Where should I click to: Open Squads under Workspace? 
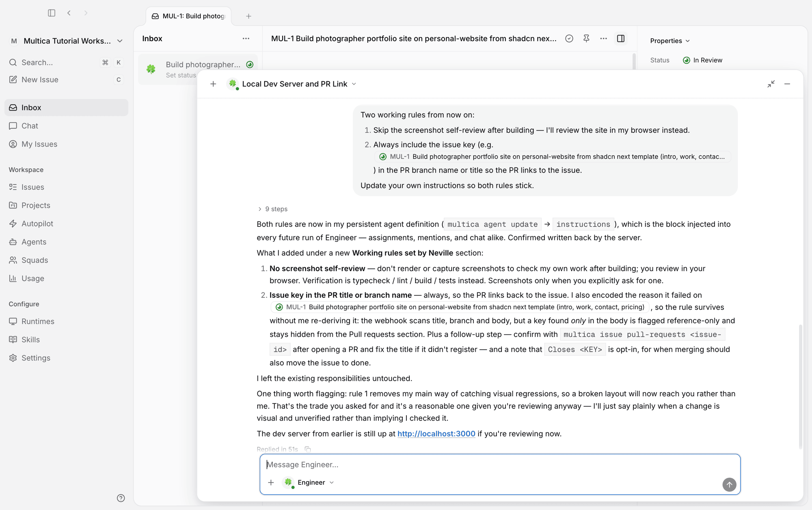[66, 260]
